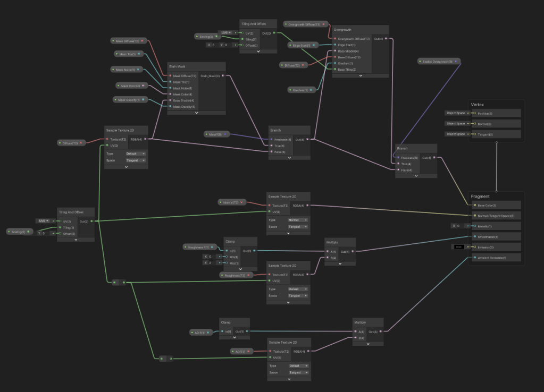Viewport: 544px width, 392px height.
Task: Click the Base Color port in Fragment
Action: (x=475, y=205)
